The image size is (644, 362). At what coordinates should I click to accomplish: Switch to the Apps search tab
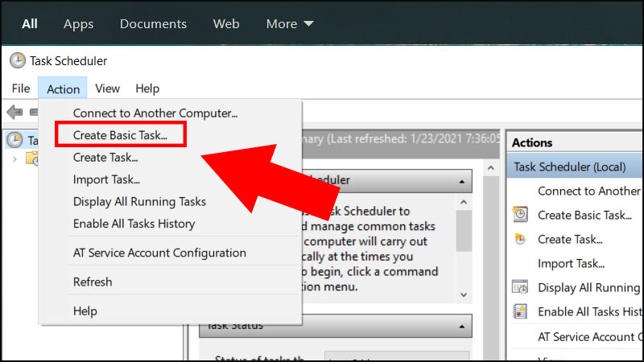coord(78,24)
